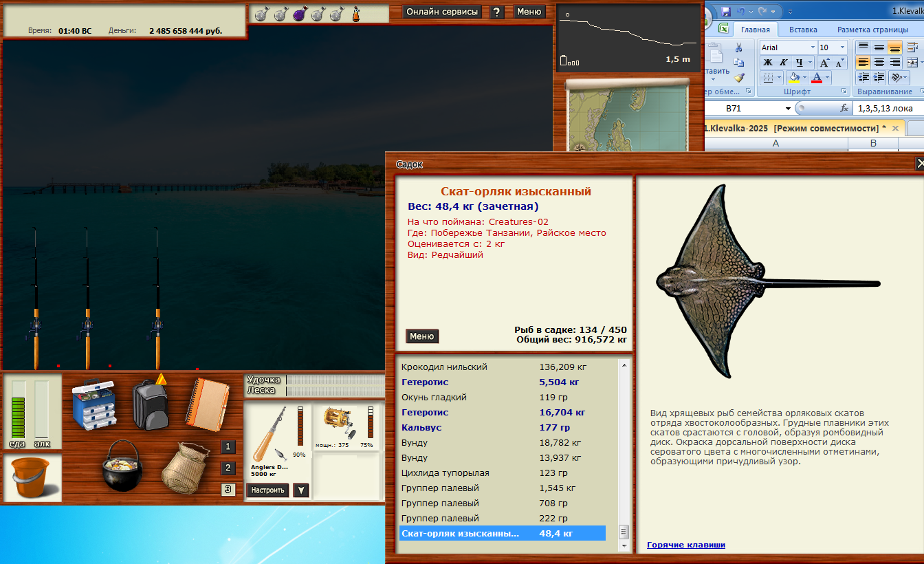Open the Горячие клавиши link
924x564 pixels.
685,545
